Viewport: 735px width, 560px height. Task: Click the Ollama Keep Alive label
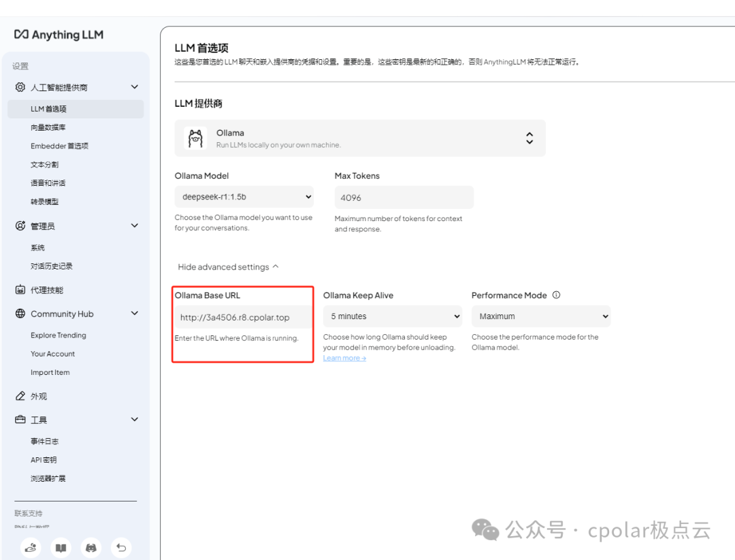tap(358, 295)
